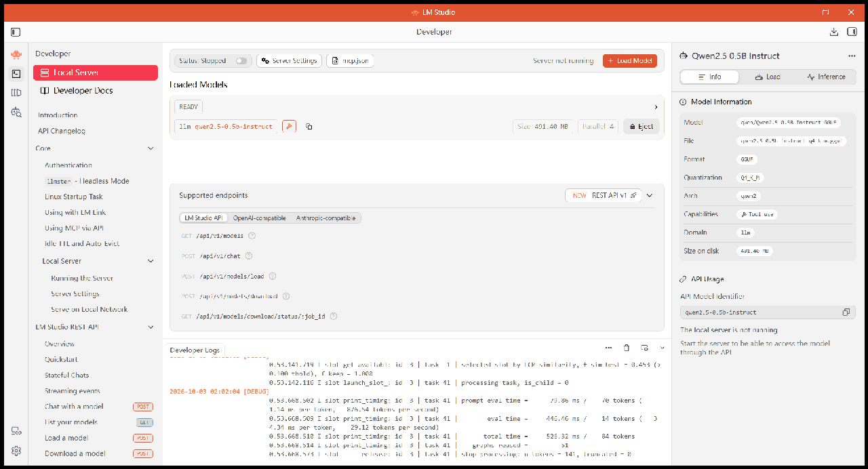The height and width of the screenshot is (469, 868).
Task: Click the Load Model button
Action: click(x=630, y=61)
